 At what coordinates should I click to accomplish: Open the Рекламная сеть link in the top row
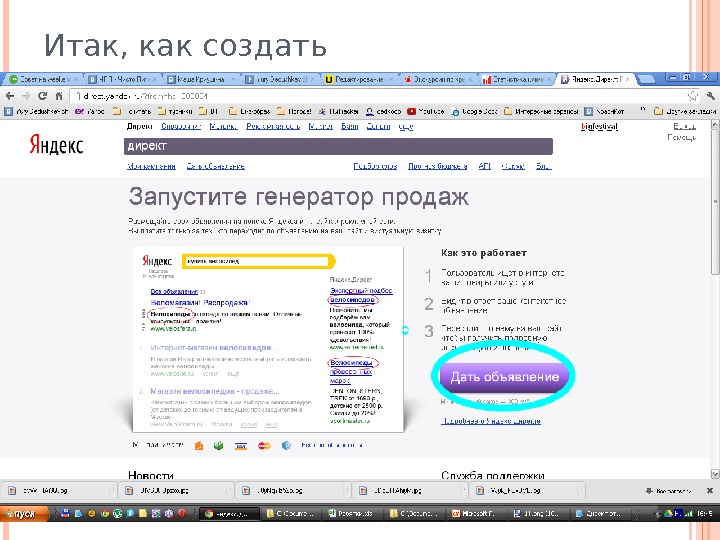click(273, 126)
